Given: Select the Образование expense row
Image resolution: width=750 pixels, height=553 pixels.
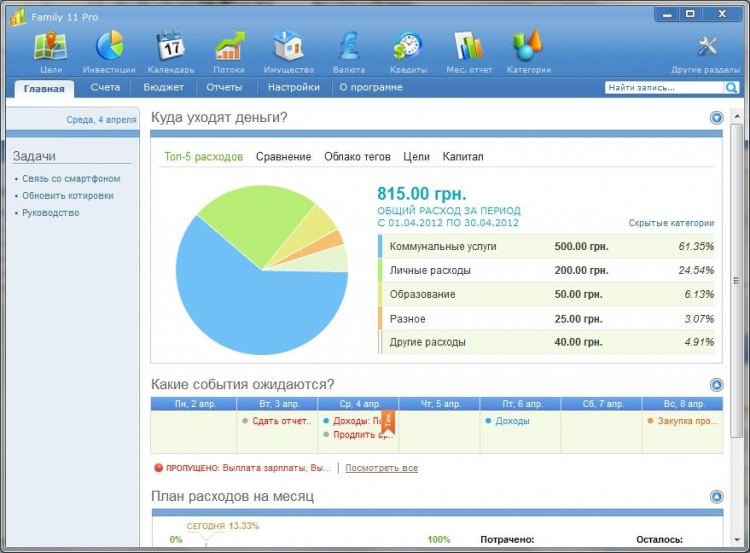Looking at the screenshot, I should point(546,294).
